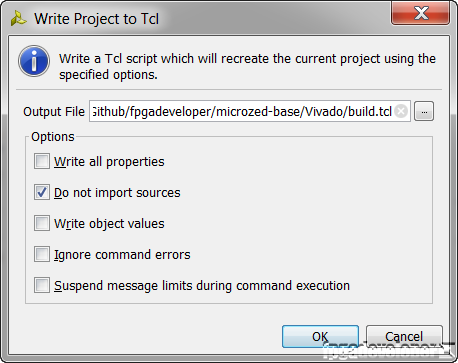Enable the Write all properties checkbox
Screen dimensions: 458x363
pyautogui.click(x=42, y=161)
